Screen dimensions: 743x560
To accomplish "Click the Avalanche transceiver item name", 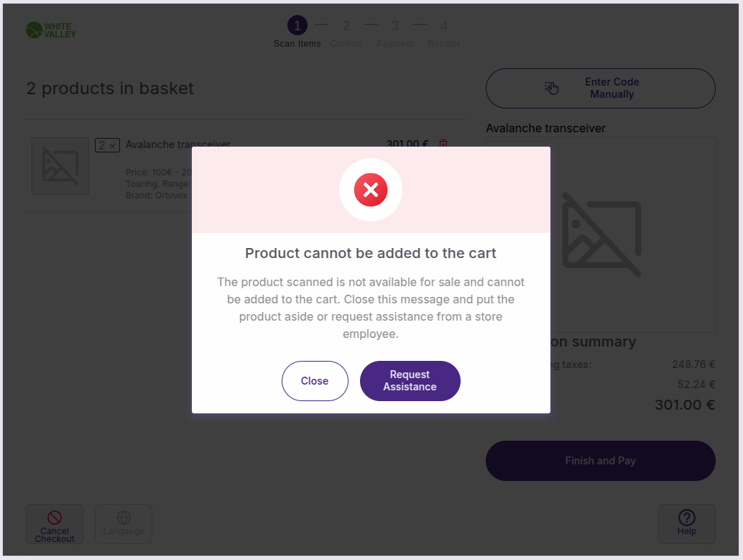I will pos(177,144).
